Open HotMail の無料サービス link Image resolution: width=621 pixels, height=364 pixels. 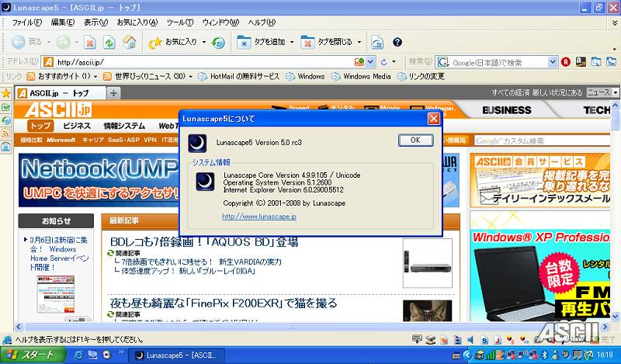click(x=239, y=76)
